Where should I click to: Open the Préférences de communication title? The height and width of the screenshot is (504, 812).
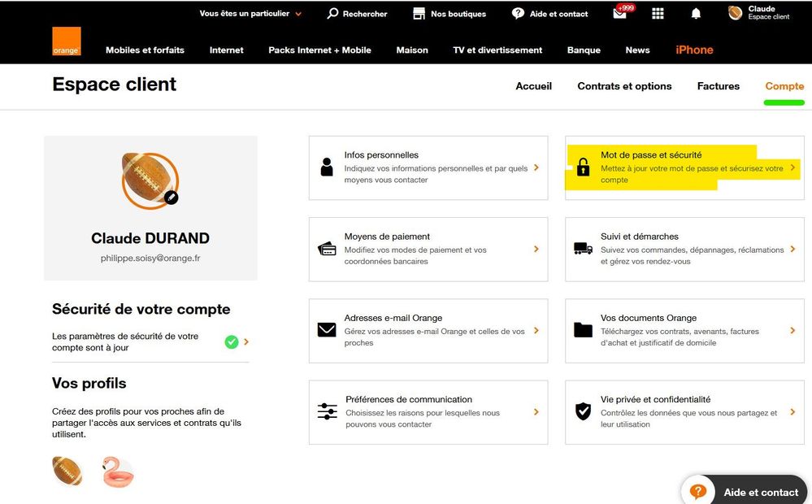[x=409, y=399]
